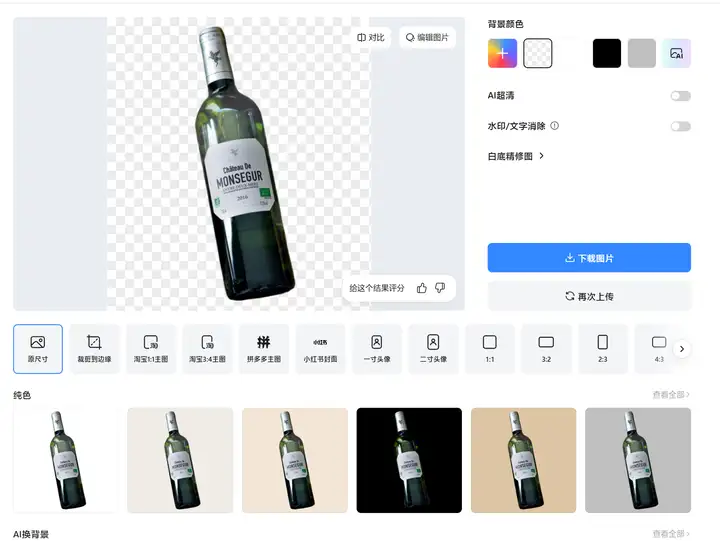Give thumbs up rating to result
The image size is (720, 541).
(422, 288)
